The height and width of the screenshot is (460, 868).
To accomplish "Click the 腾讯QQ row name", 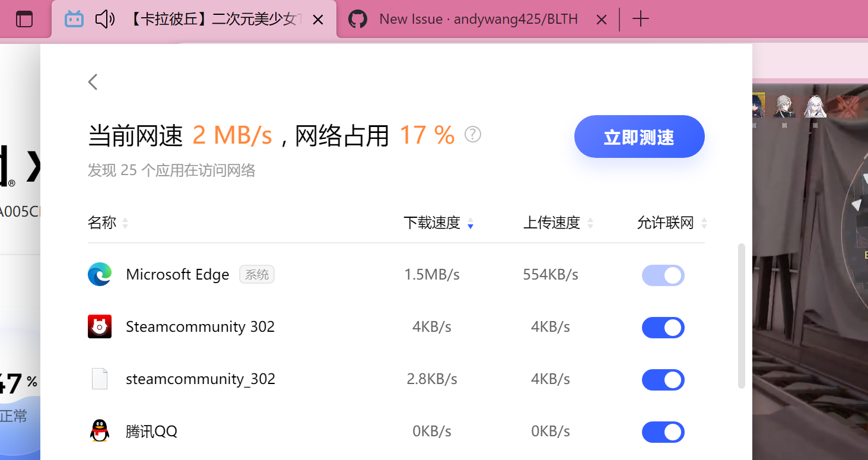I will [x=151, y=432].
